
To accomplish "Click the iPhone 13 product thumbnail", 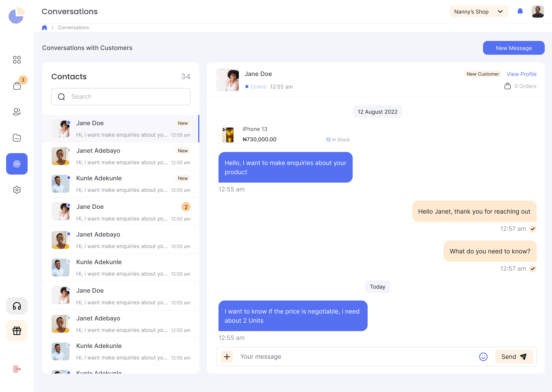I will (x=228, y=135).
